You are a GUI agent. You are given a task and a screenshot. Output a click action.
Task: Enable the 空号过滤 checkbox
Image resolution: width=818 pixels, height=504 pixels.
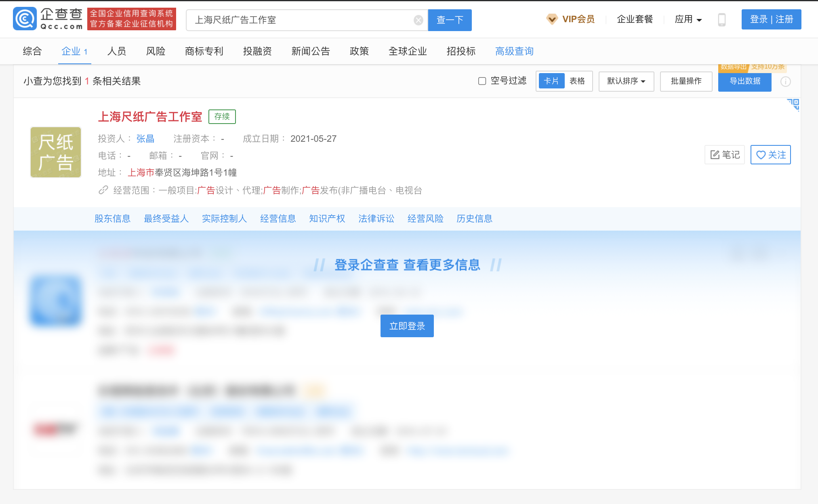[x=482, y=81]
